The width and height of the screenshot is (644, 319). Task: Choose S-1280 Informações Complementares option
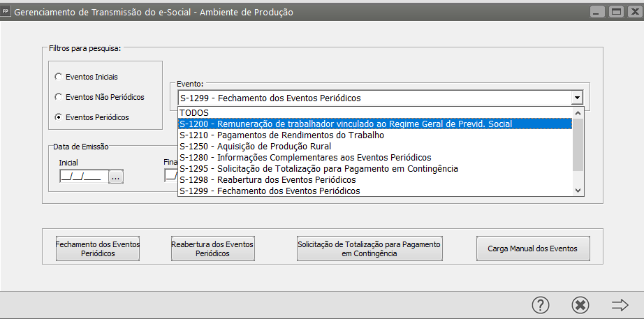click(x=375, y=157)
